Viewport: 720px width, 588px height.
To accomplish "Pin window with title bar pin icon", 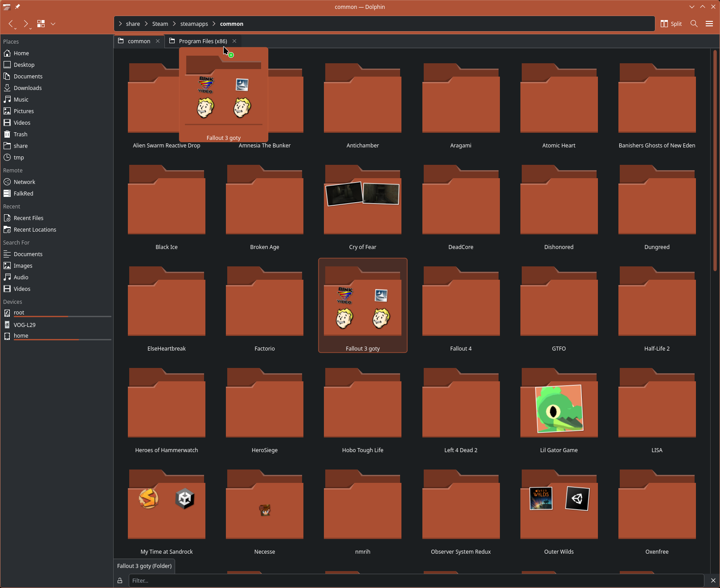I will (x=17, y=7).
